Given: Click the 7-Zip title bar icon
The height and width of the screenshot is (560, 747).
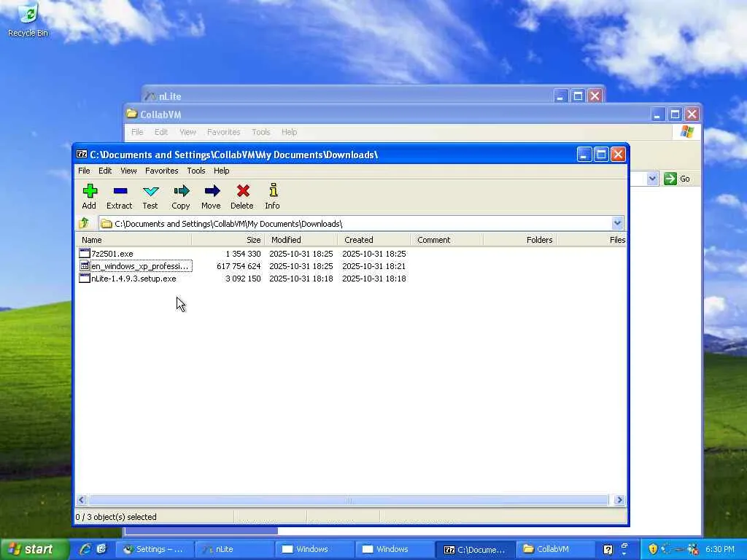Looking at the screenshot, I should pos(82,155).
